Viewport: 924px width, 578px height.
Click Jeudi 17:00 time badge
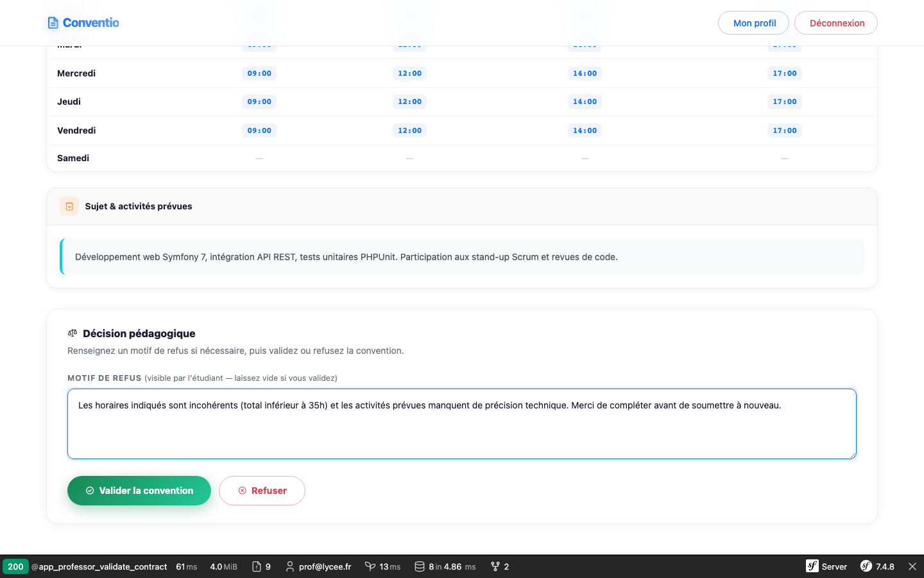(x=784, y=101)
